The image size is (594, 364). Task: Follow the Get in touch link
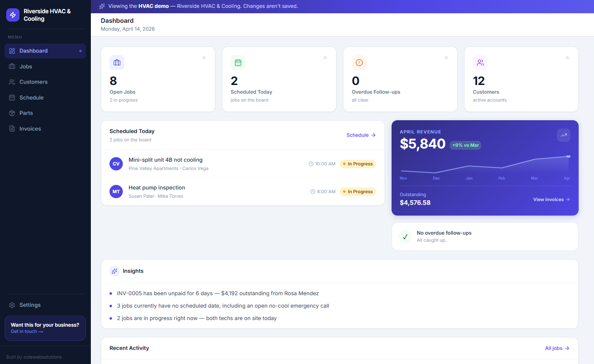pyautogui.click(x=27, y=332)
